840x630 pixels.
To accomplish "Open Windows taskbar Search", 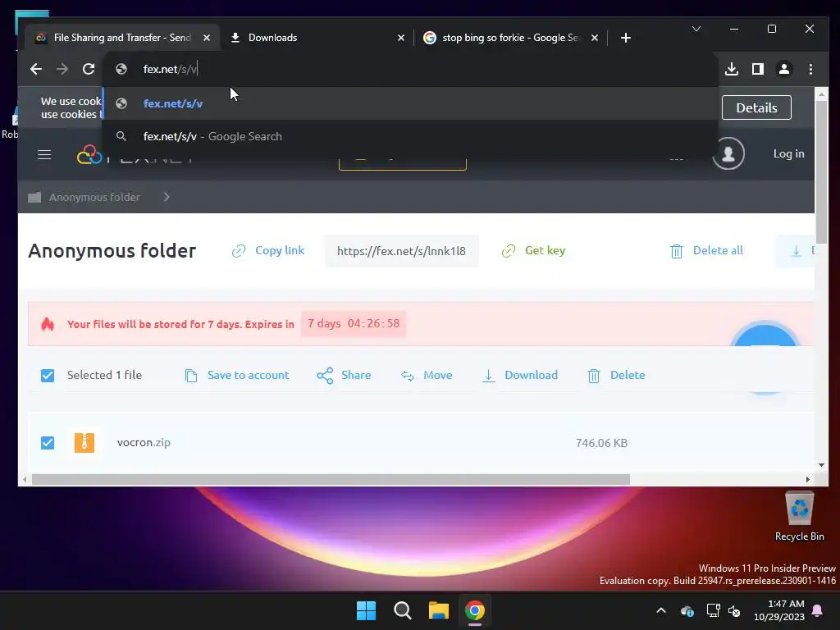I will pyautogui.click(x=402, y=610).
